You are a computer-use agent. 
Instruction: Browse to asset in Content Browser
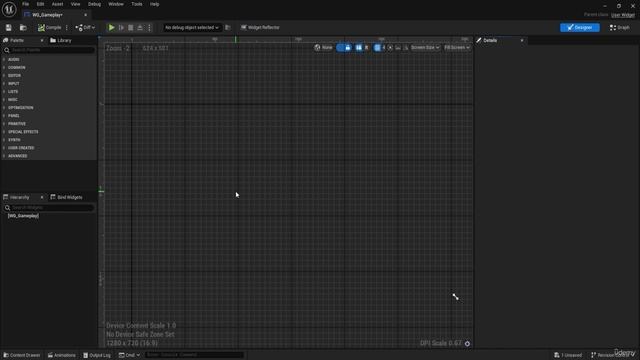23,27
